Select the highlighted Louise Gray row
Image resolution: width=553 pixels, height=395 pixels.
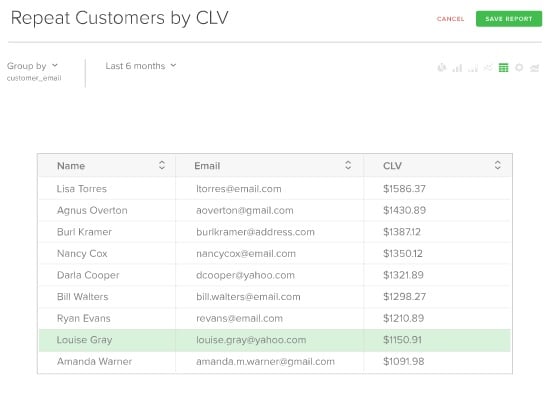275,340
